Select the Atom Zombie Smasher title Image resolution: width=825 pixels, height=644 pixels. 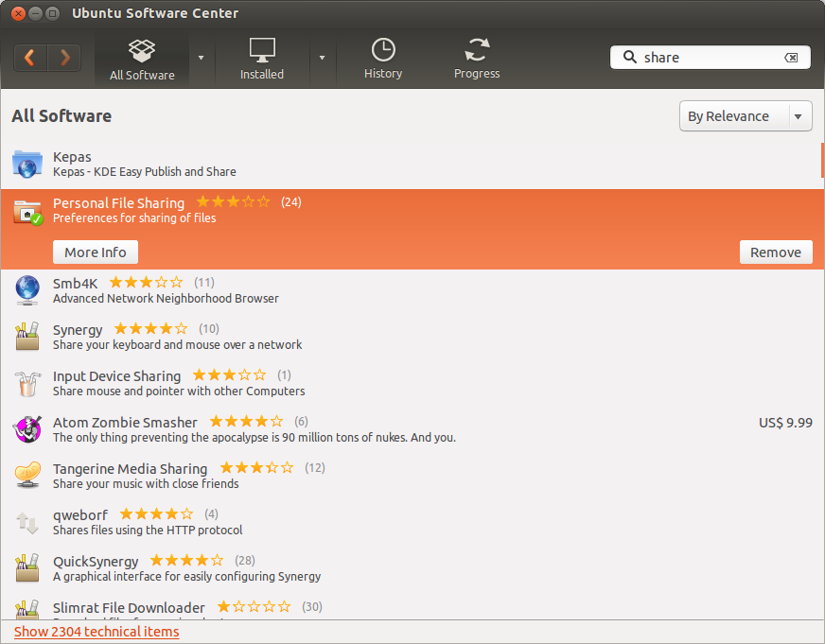coord(125,423)
